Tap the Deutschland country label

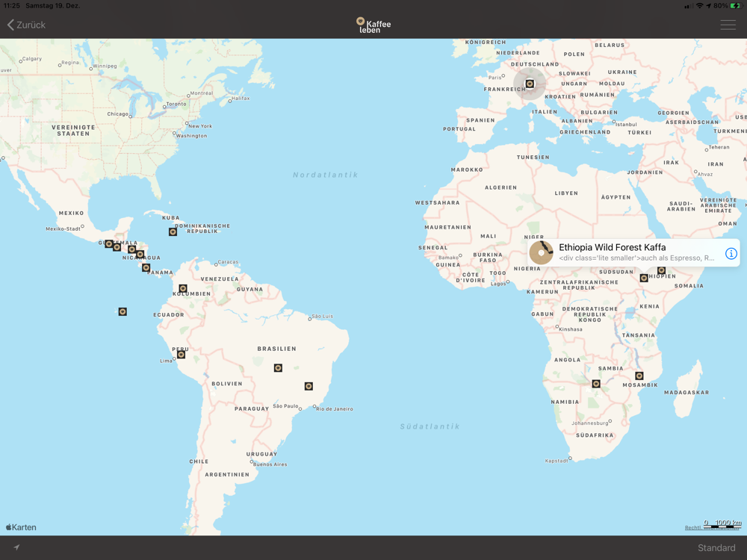(x=535, y=63)
